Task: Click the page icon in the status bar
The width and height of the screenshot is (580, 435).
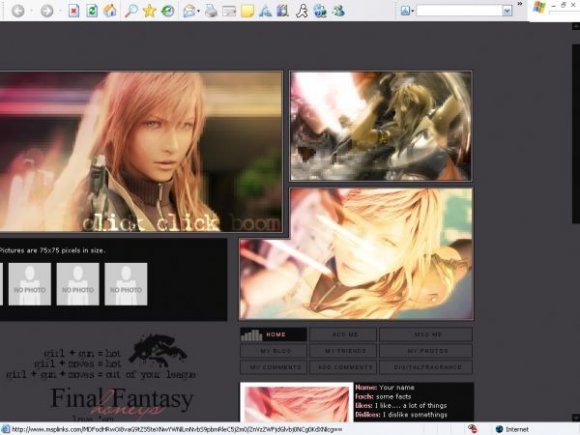Action: pyautogui.click(x=5, y=429)
